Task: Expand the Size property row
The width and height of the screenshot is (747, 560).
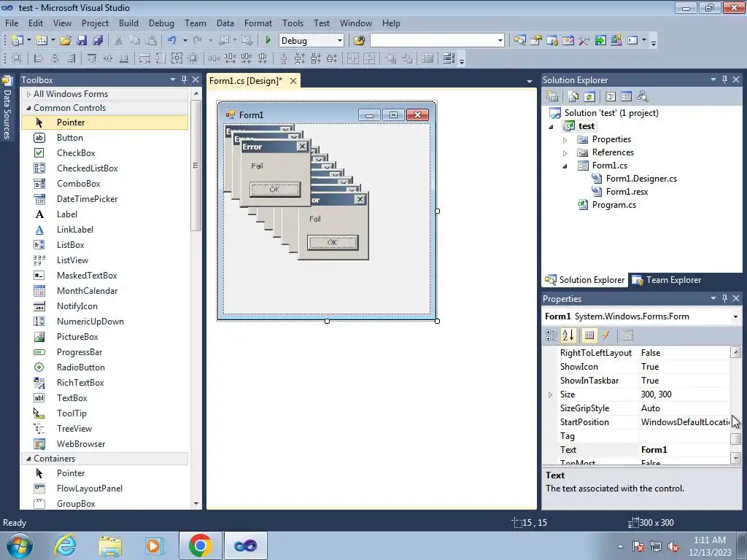Action: point(550,394)
